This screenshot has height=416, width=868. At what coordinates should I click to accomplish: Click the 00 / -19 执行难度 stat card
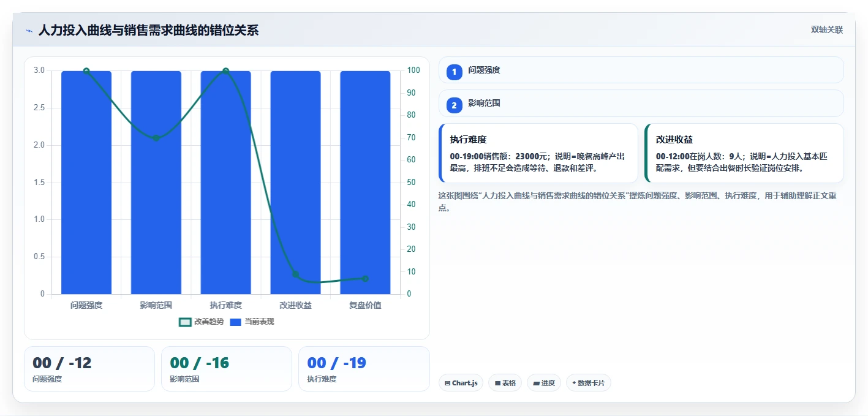364,369
